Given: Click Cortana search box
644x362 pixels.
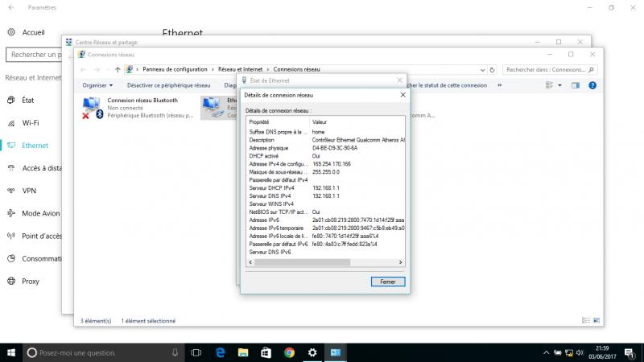Looking at the screenshot, I should (x=104, y=352).
